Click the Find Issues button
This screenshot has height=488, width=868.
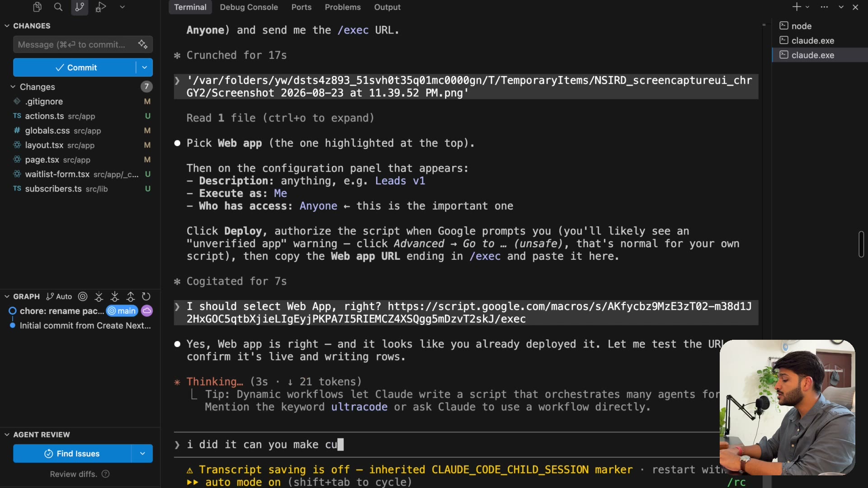pos(72,454)
